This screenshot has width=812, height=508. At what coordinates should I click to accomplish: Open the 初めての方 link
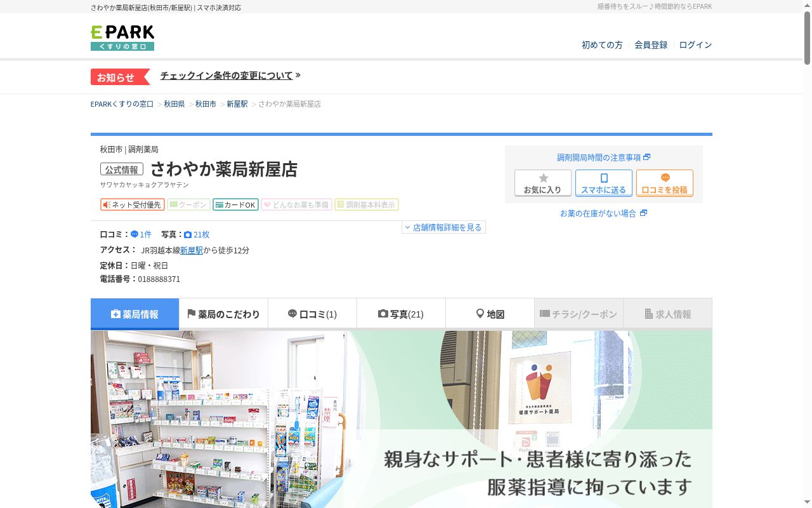click(602, 44)
